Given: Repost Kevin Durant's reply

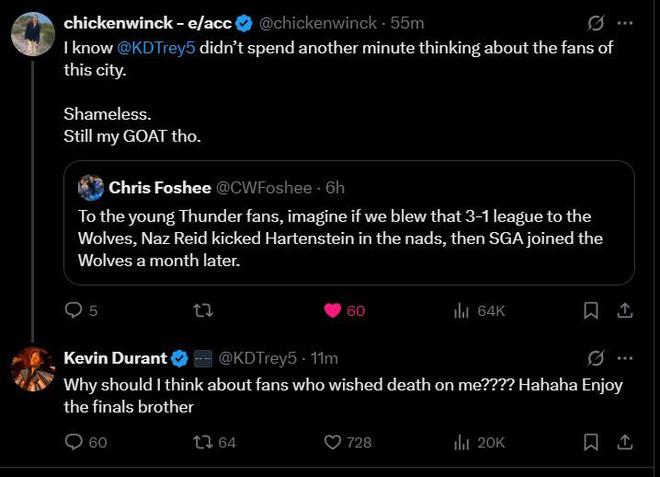Looking at the screenshot, I should [202, 442].
